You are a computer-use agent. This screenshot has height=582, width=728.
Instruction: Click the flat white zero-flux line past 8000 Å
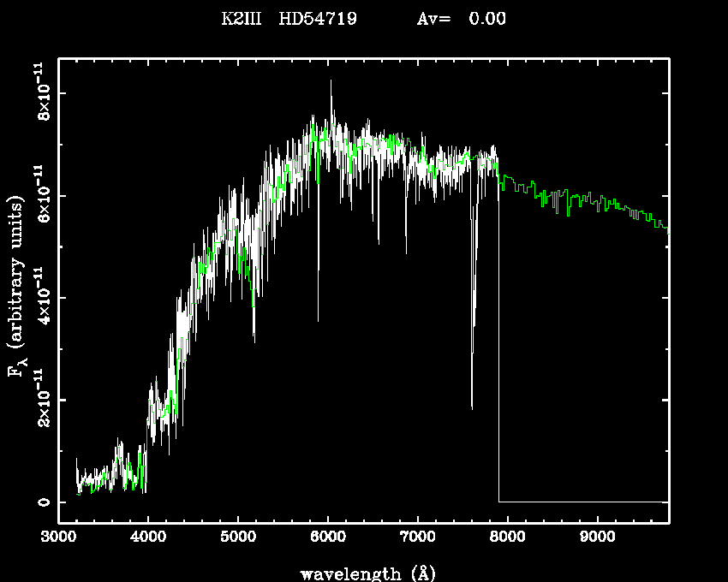[x=582, y=502]
